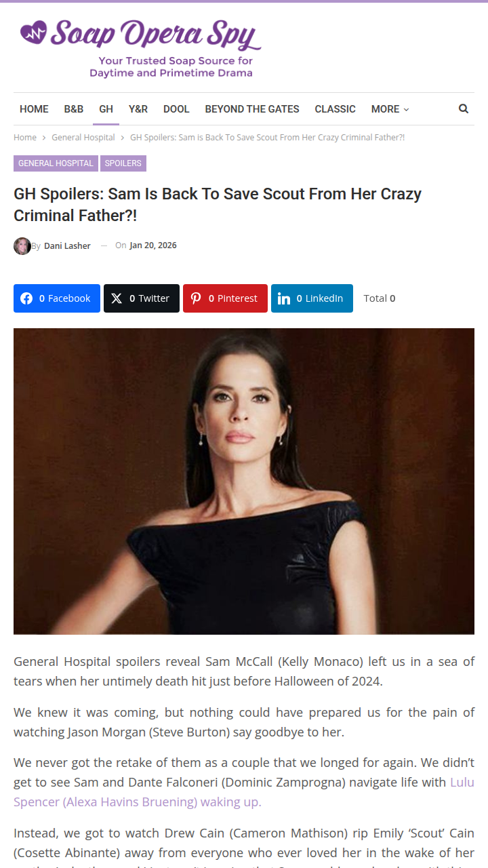Click General Hospital breadcrumb link
This screenshot has height=868, width=488.
(x=83, y=138)
